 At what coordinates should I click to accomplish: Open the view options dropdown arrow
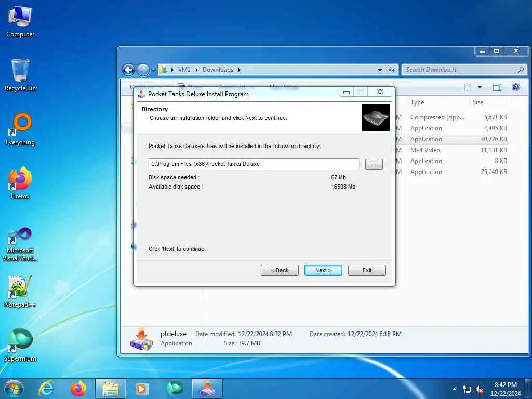[x=480, y=87]
